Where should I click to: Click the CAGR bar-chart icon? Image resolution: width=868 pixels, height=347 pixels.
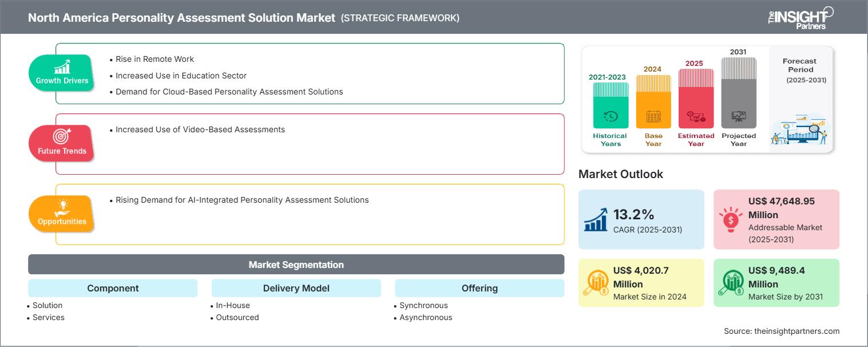click(596, 219)
